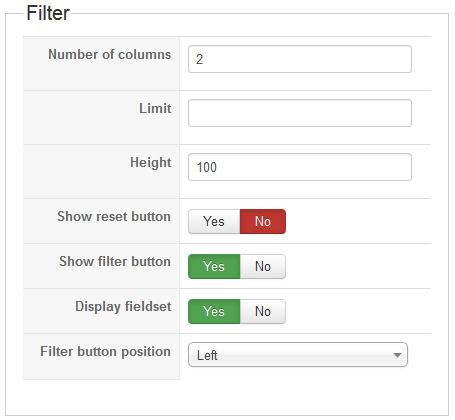Image resolution: width=455 pixels, height=420 pixels.
Task: Select No for Show reset button
Action: (263, 221)
